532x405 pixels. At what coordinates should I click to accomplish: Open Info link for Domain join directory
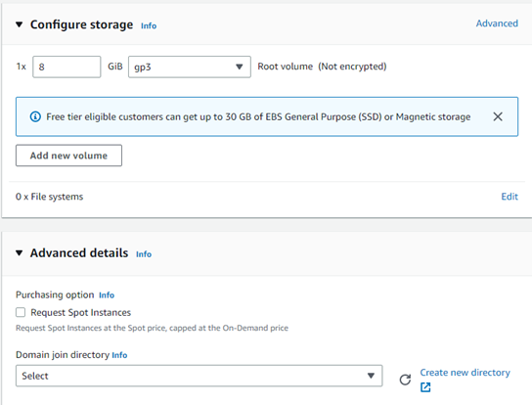pos(119,355)
